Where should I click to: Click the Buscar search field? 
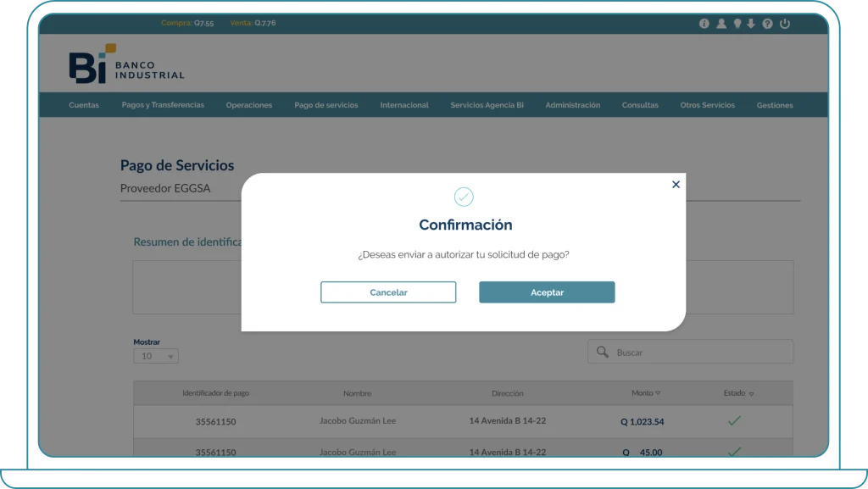coord(700,352)
